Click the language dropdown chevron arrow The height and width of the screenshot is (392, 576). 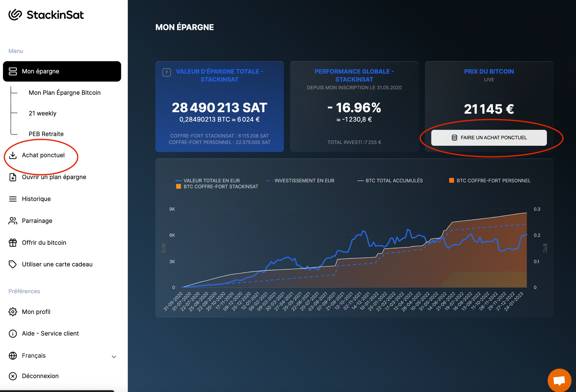click(x=114, y=357)
